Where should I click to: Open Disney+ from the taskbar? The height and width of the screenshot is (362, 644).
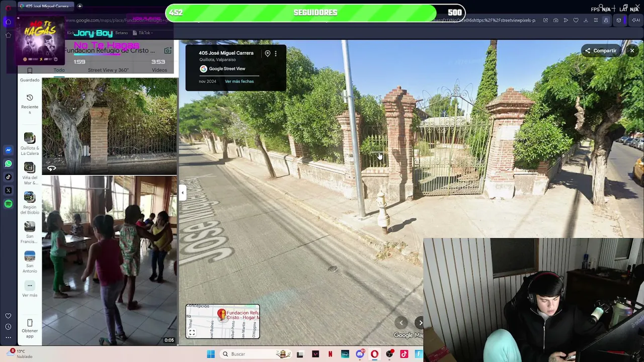[x=345, y=354]
